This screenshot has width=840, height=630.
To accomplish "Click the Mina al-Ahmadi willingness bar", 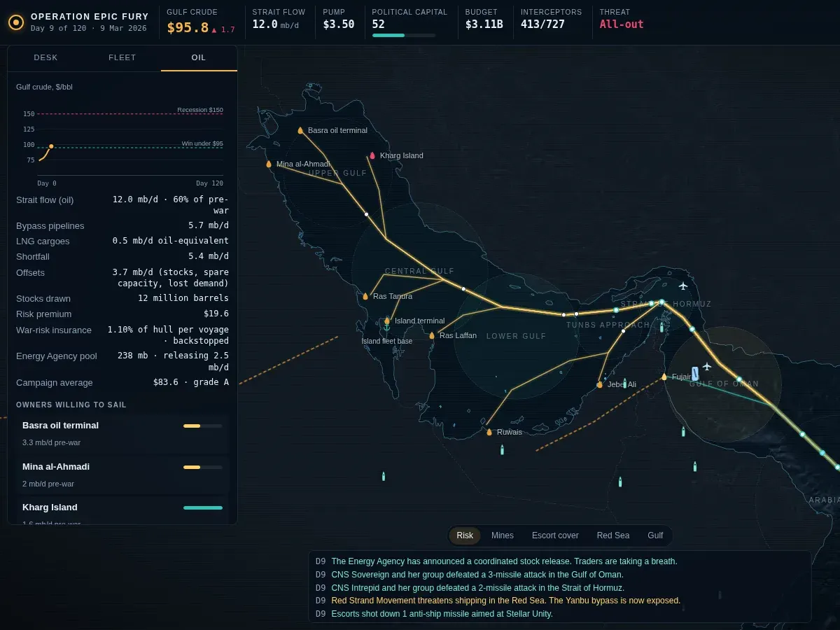I will point(203,467).
